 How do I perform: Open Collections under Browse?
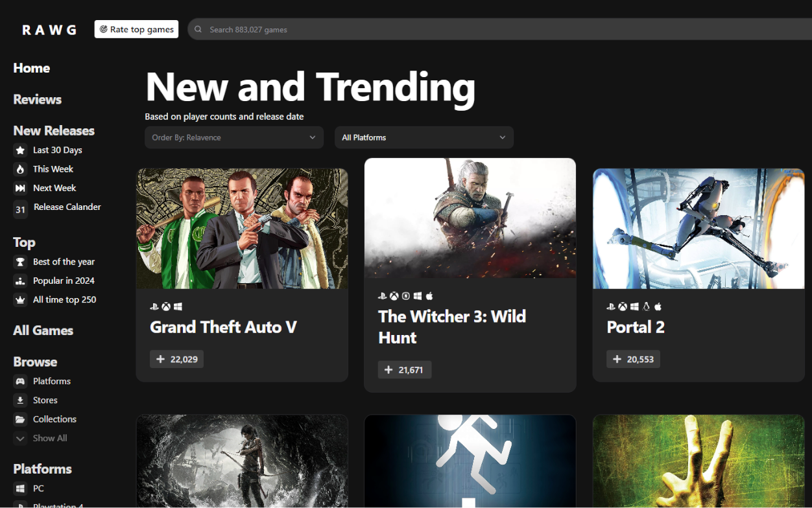[54, 419]
